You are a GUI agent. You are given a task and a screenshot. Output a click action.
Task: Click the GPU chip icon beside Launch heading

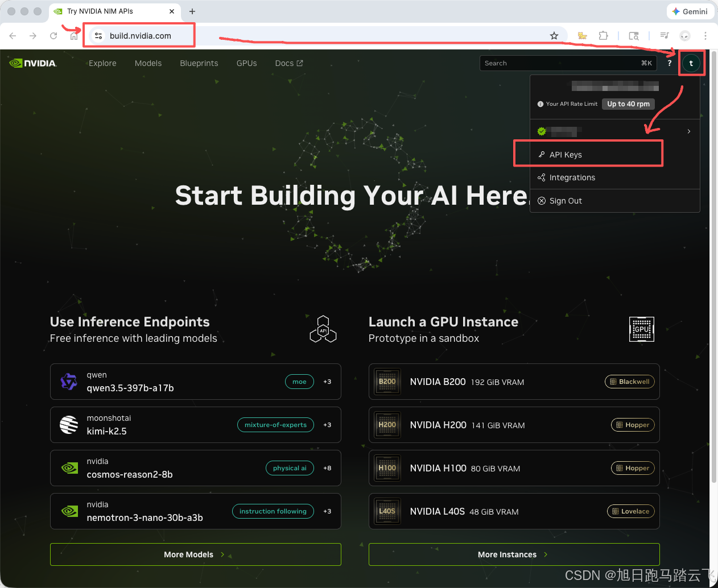(642, 329)
